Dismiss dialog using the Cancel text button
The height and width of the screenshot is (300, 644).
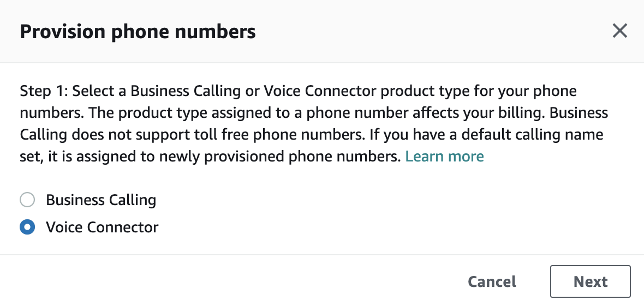coord(492,281)
